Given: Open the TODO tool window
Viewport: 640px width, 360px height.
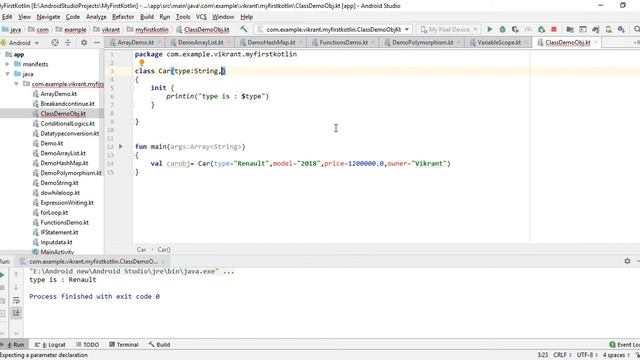Looking at the screenshot, I should click(x=87, y=344).
